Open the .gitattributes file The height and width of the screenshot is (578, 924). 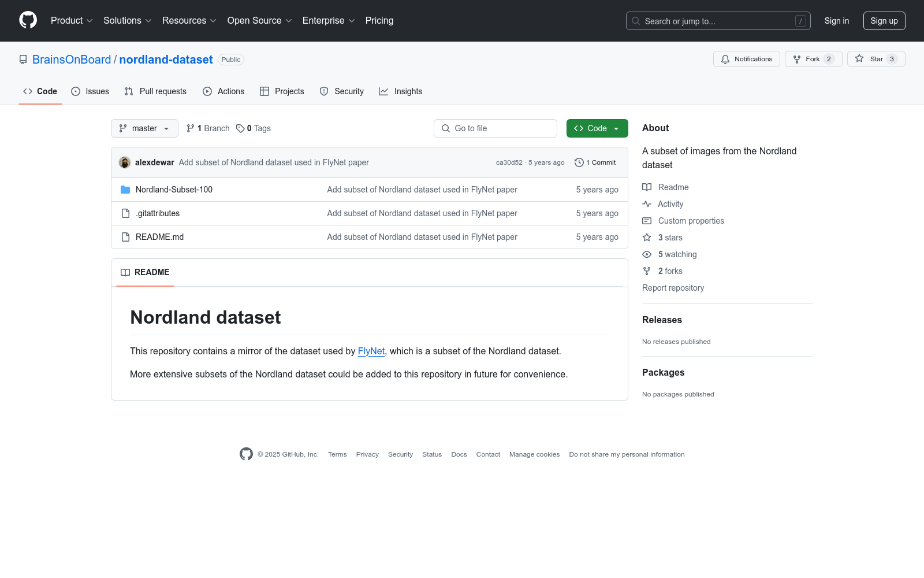coord(158,213)
